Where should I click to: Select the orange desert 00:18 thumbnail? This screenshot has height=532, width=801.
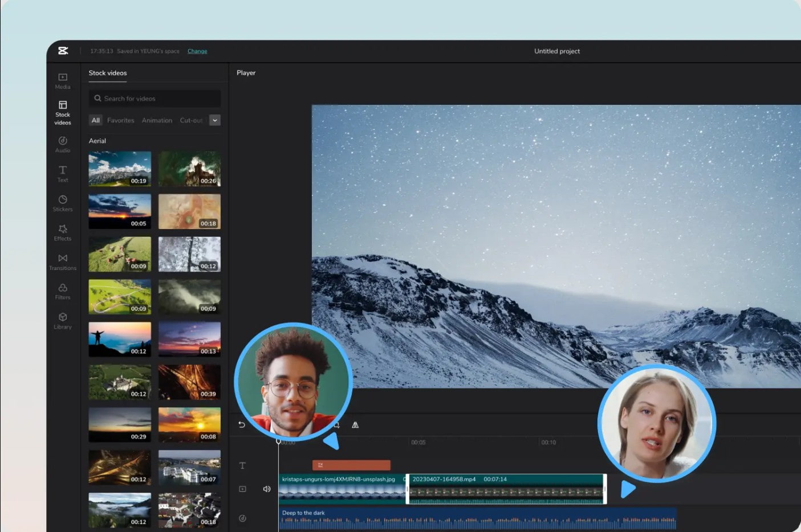189,211
